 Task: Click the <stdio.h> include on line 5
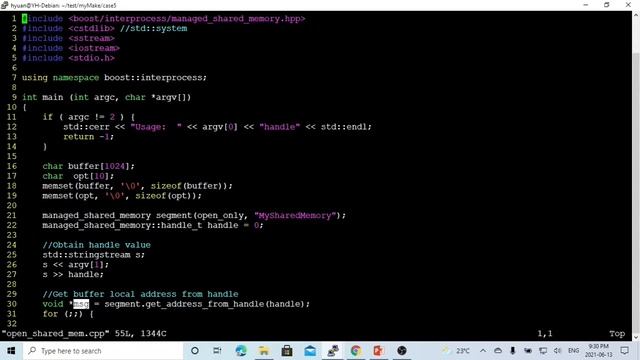(x=91, y=58)
